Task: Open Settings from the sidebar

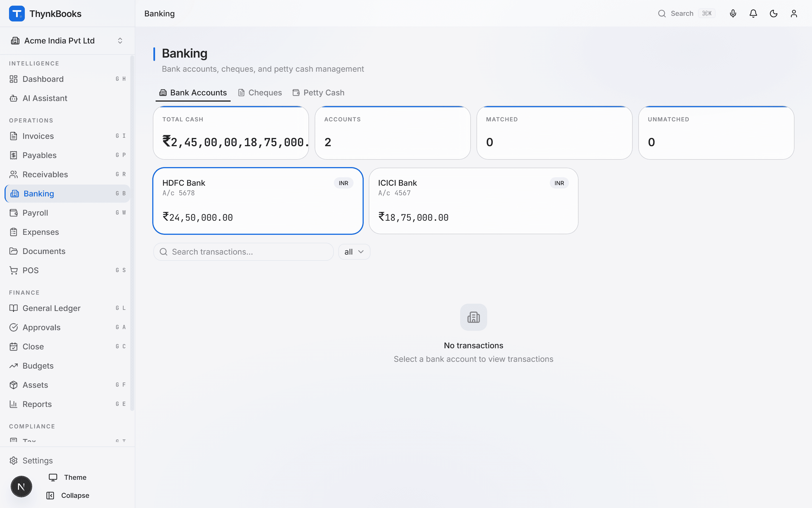Action: click(67, 460)
